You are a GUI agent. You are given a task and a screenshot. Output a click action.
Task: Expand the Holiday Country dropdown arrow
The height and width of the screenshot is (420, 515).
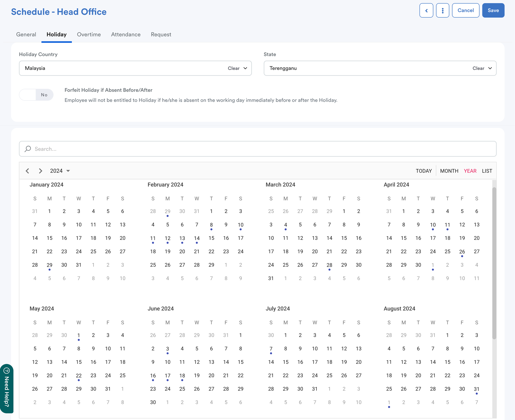[x=245, y=68]
